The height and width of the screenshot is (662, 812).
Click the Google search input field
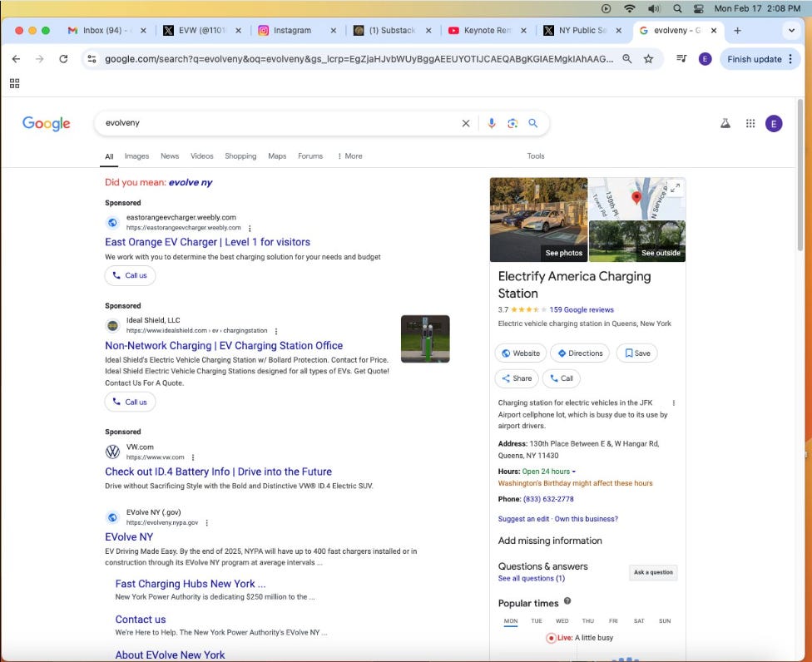click(280, 123)
